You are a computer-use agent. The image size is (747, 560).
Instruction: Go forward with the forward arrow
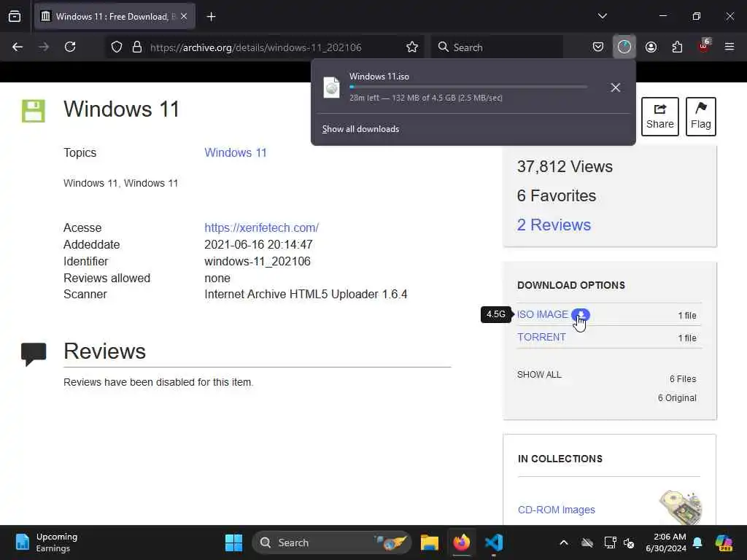tap(43, 47)
